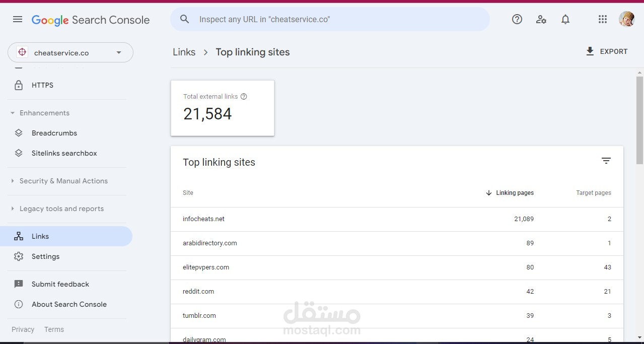Open the tumblr.com row
The image size is (644, 344).
click(x=397, y=316)
